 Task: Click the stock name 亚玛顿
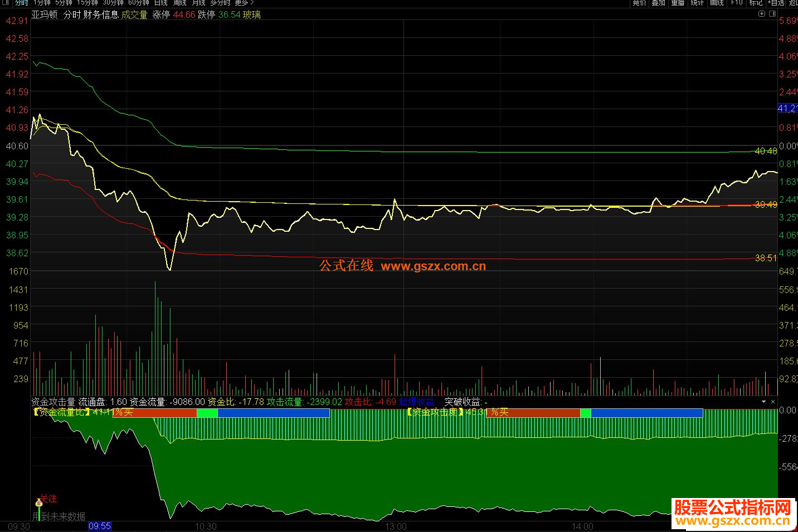click(45, 14)
